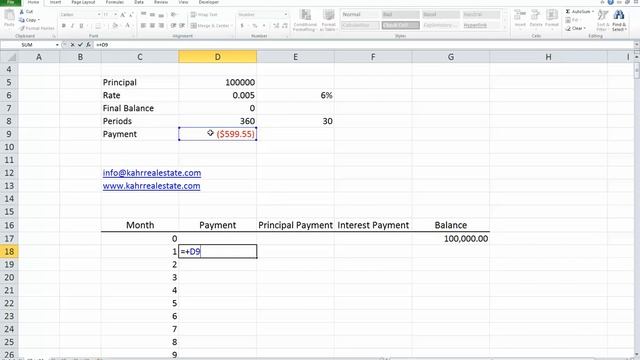The height and width of the screenshot is (360, 640).
Task: Open the www.kahrrealestate.com link
Action: coord(151,186)
